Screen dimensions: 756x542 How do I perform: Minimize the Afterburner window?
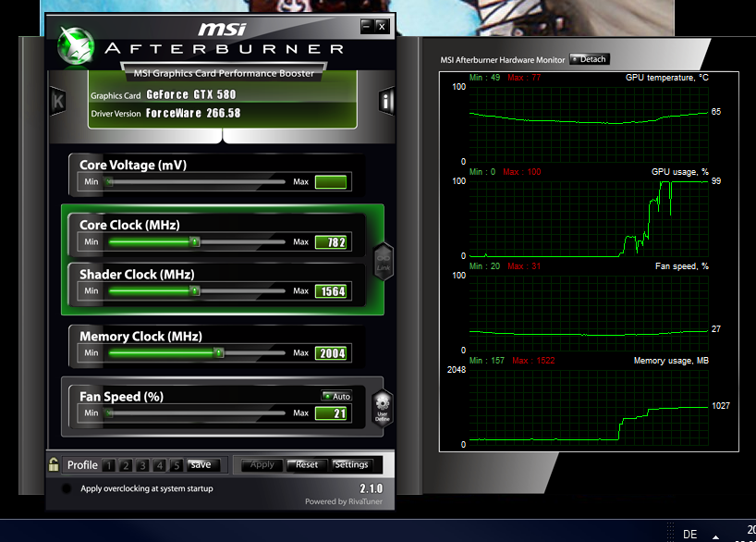[x=367, y=26]
